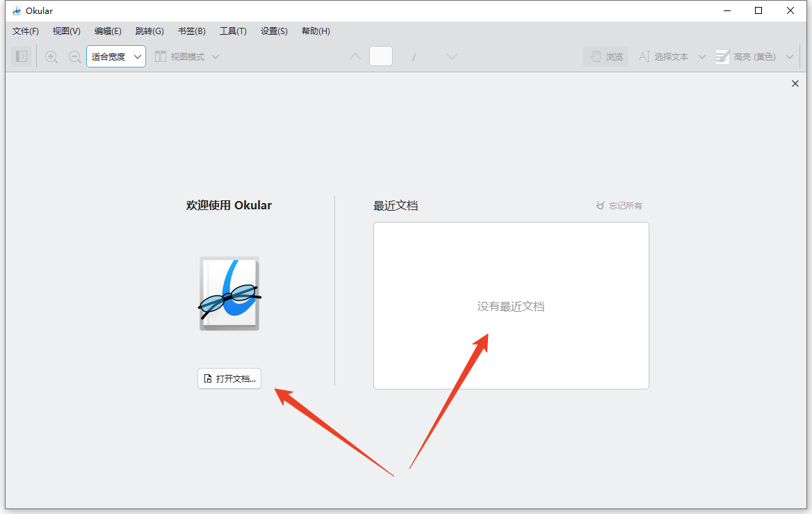Go to next page down arrow
This screenshot has width=812, height=514.
(452, 57)
